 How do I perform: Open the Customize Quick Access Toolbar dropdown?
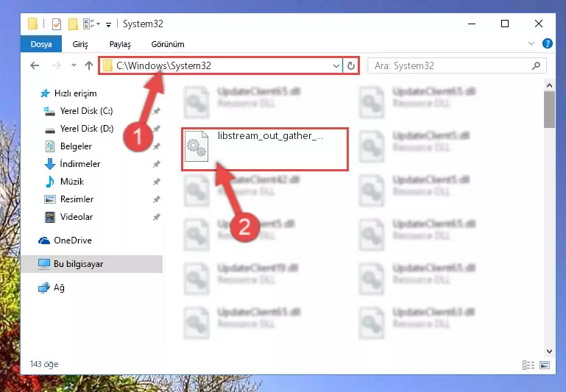pos(108,24)
